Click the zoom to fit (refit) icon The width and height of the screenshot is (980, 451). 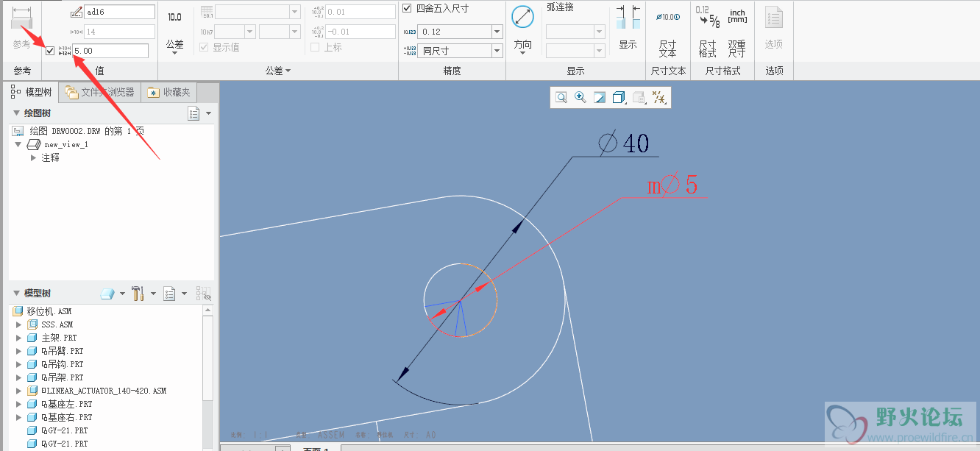point(561,97)
